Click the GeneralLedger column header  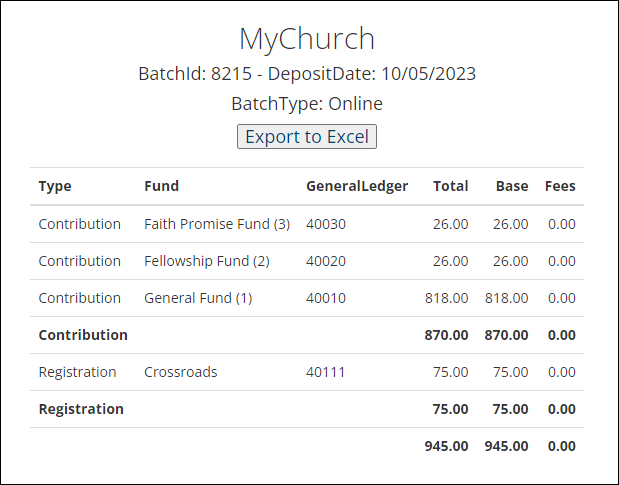(x=357, y=186)
